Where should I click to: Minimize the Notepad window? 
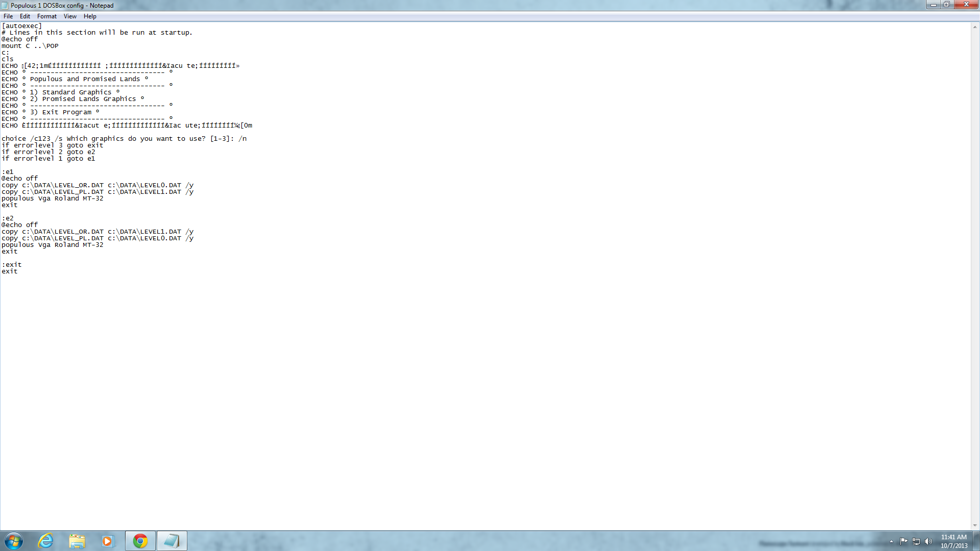pos(934,5)
